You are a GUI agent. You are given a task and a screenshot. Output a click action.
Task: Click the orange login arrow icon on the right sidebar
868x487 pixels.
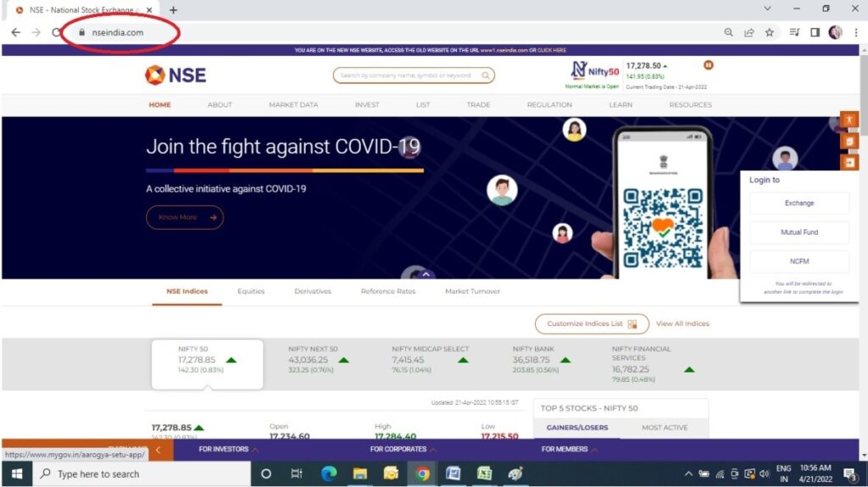[x=849, y=163]
